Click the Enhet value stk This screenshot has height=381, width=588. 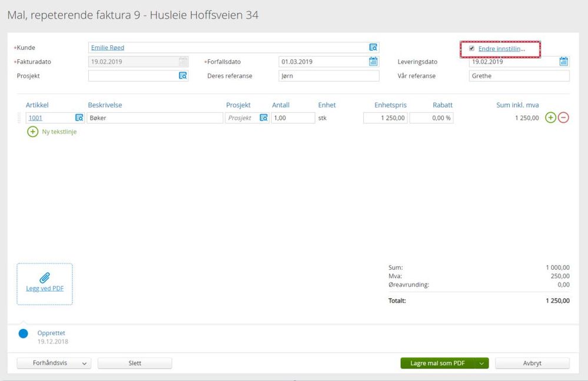tap(323, 118)
